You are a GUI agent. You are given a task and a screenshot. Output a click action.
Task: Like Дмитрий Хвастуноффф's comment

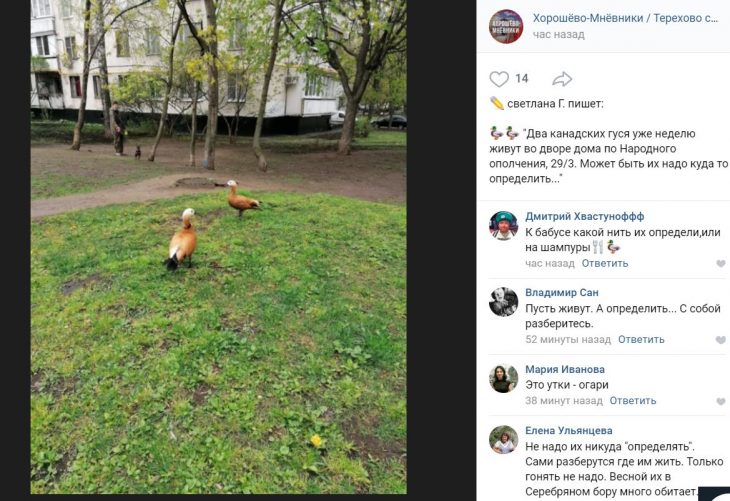[721, 264]
